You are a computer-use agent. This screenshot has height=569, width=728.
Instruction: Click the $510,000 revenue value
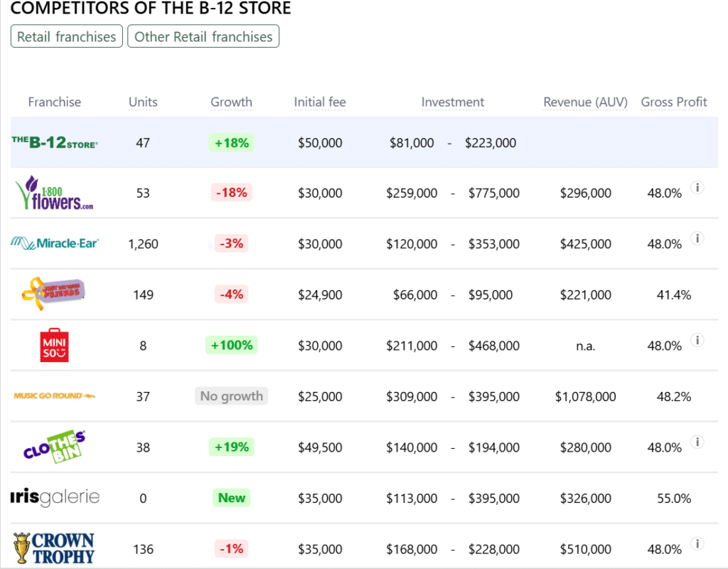pyautogui.click(x=586, y=550)
